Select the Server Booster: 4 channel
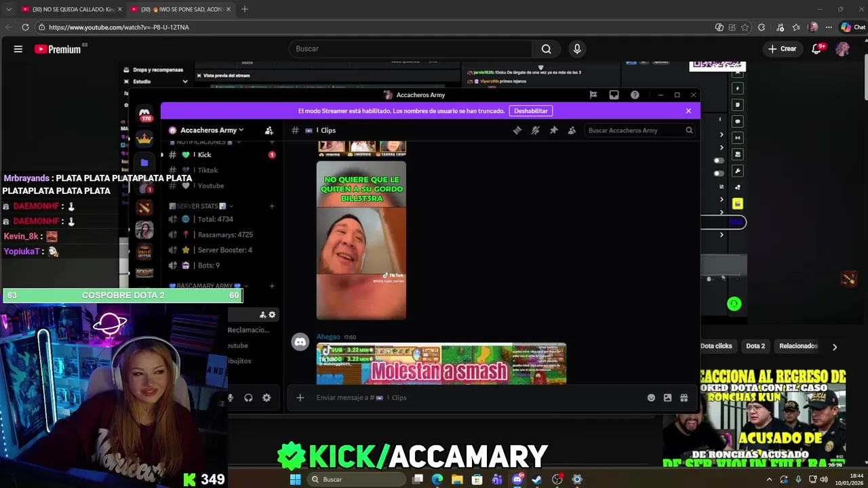The height and width of the screenshot is (488, 868). tap(221, 250)
